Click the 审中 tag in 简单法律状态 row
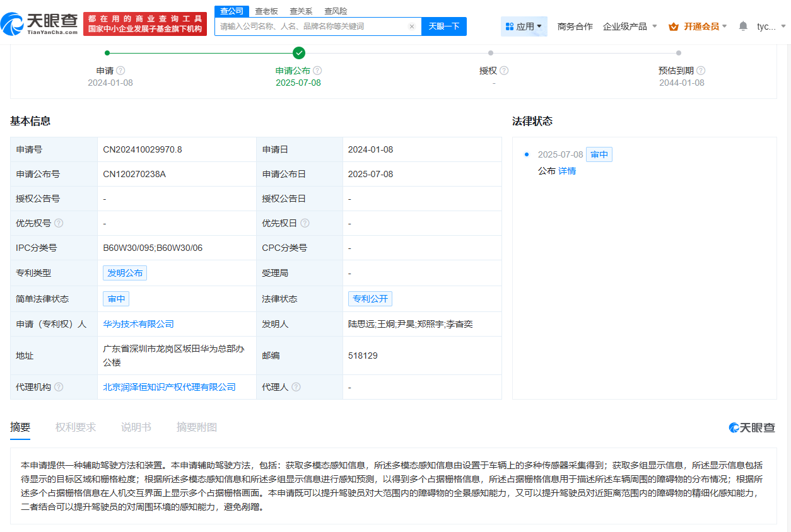Image resolution: width=791 pixels, height=532 pixels. (x=116, y=299)
